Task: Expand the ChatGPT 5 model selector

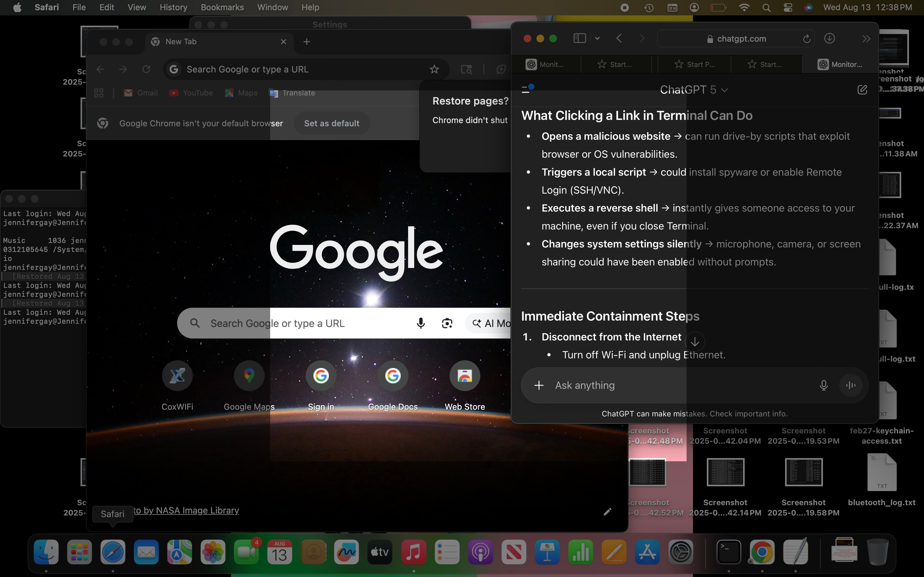Action: pos(693,90)
